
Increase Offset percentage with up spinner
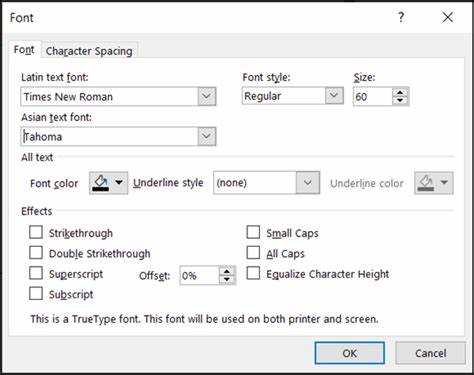click(227, 271)
